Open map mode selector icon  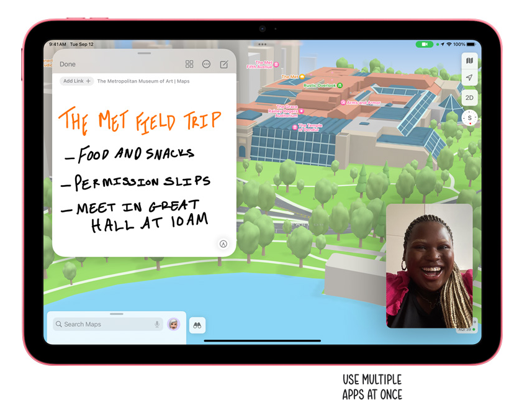tap(469, 61)
